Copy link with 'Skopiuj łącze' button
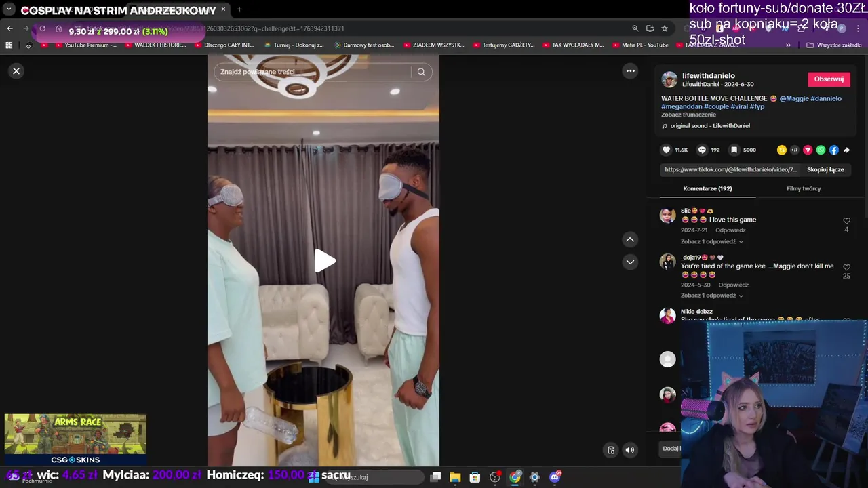 pyautogui.click(x=825, y=169)
